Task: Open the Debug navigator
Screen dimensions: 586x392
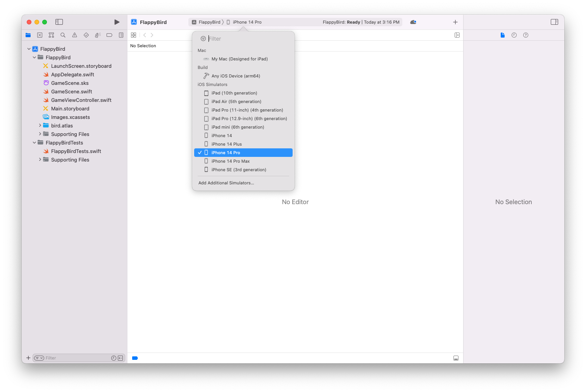Action: point(98,35)
